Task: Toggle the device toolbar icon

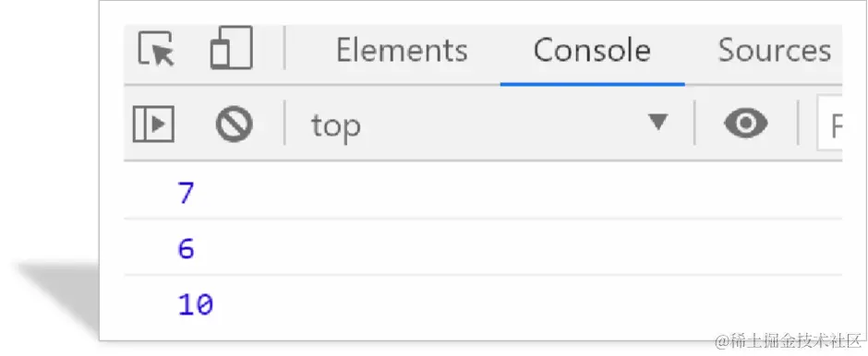Action: [232, 48]
